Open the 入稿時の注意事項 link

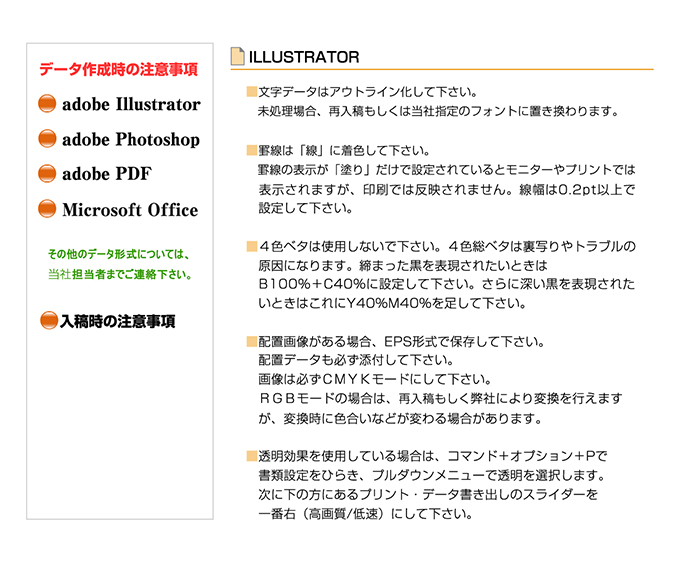pyautogui.click(x=118, y=321)
